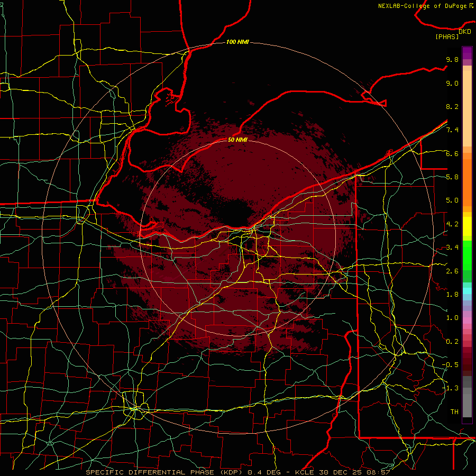Screen dimensions: 476x476
Task: Click the -1.3 scale value
Action: [450, 388]
